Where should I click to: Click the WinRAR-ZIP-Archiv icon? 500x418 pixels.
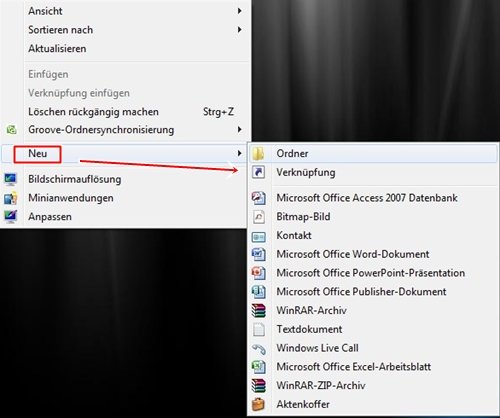(x=258, y=386)
